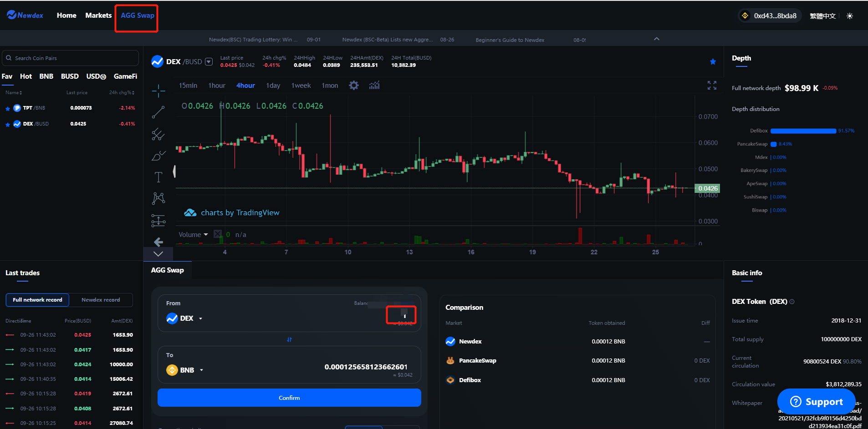The width and height of the screenshot is (868, 429).
Task: Click the AGG Swap panel tab
Action: tap(168, 270)
